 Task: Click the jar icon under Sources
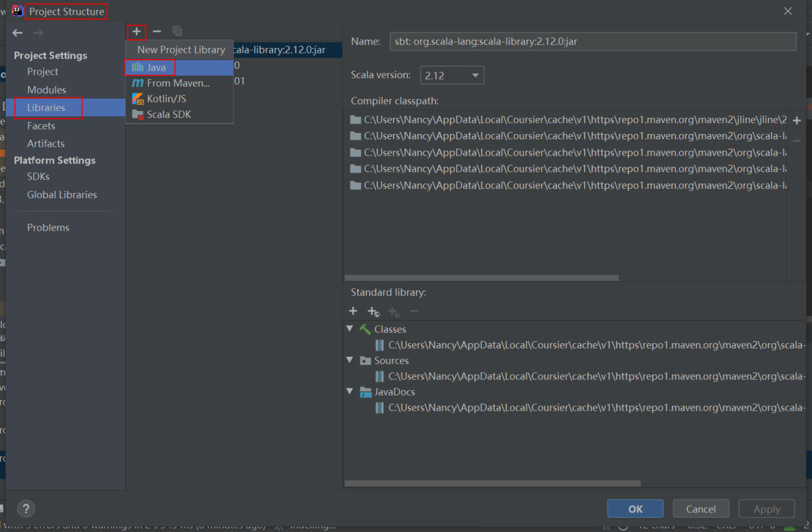click(380, 376)
